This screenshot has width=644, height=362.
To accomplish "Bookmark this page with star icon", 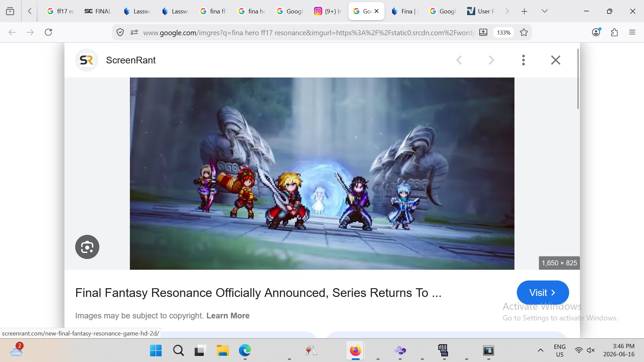I will click(x=524, y=32).
